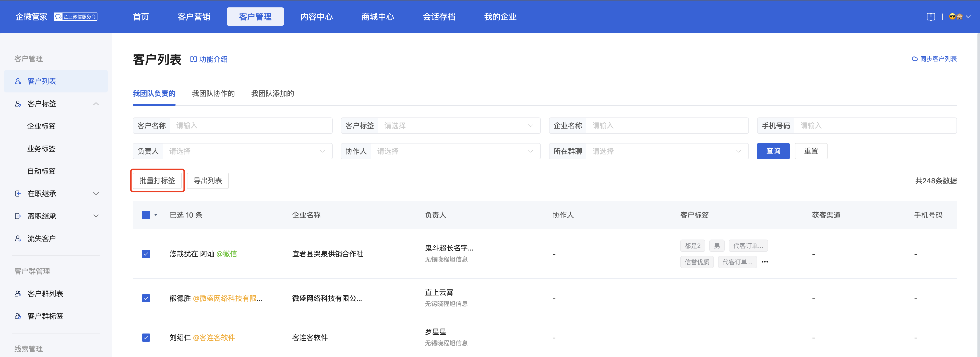Open 客户群列表 in sidebar
The width and height of the screenshot is (980, 357).
pos(45,293)
